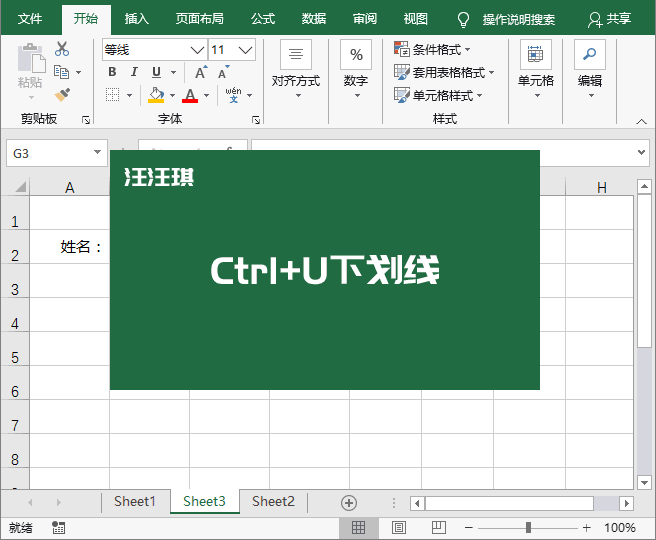
Task: Click the active Sheet3 tab
Action: pyautogui.click(x=204, y=501)
